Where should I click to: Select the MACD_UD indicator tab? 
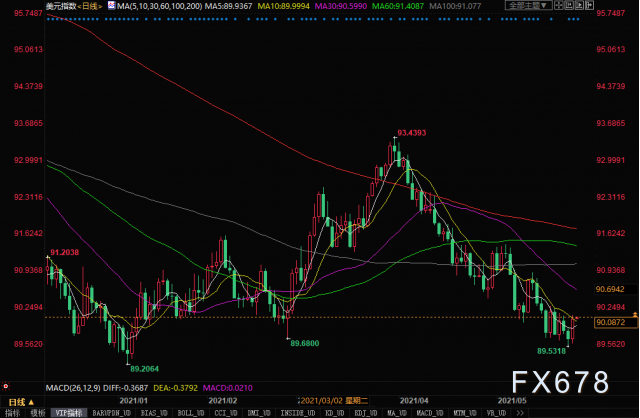[429, 413]
